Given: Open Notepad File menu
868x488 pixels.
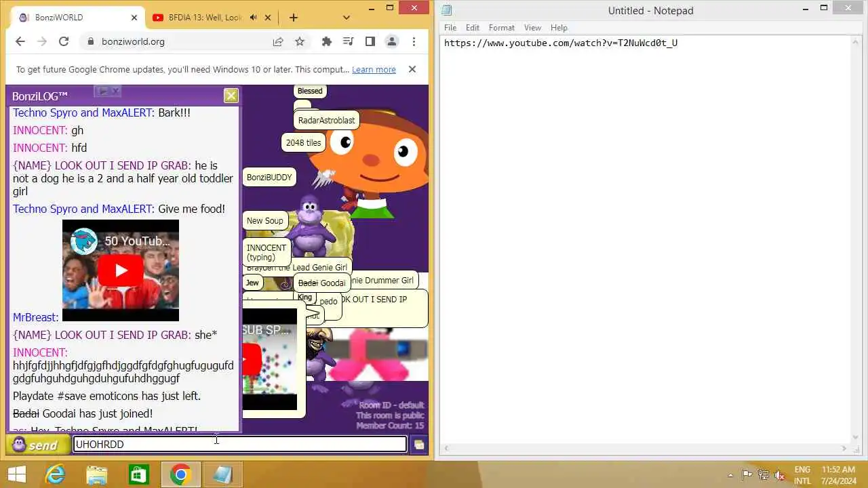Looking at the screenshot, I should pyautogui.click(x=450, y=28).
